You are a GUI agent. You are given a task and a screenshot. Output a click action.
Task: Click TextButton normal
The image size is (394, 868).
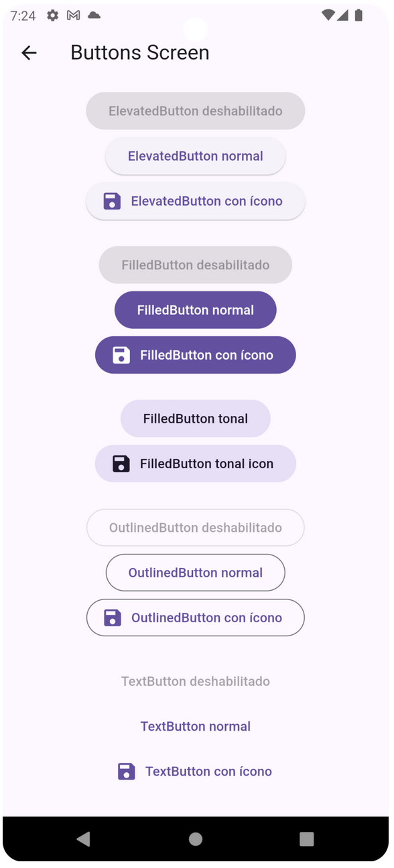pos(196,727)
